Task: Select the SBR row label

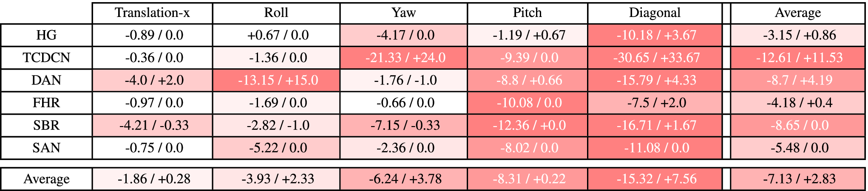Action: pyautogui.click(x=46, y=125)
